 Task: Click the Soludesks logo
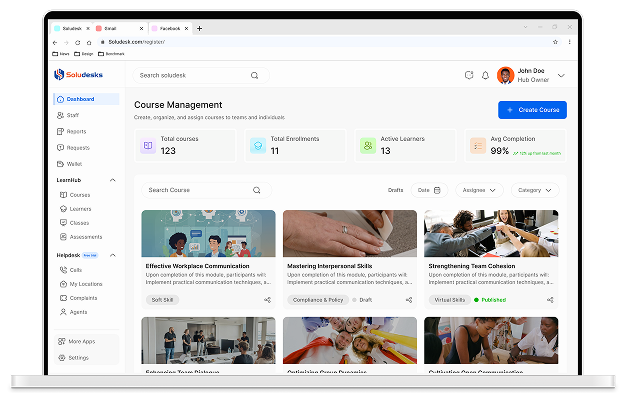(78, 74)
